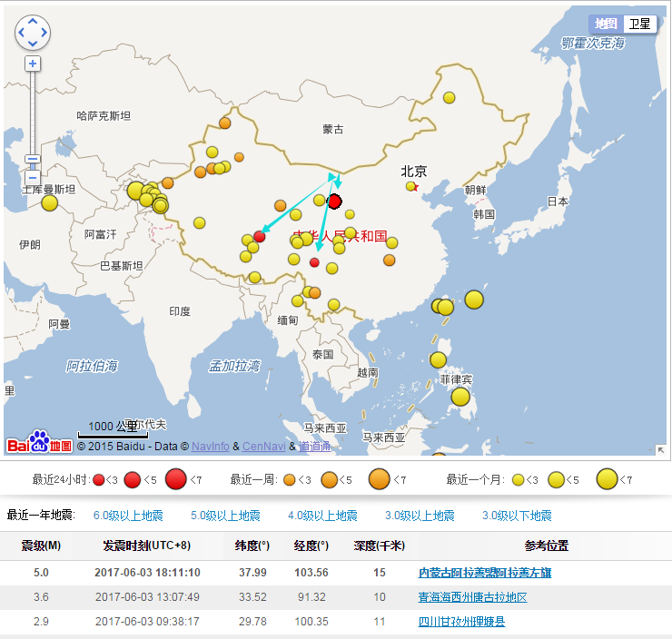The image size is (672, 639).
Task: Toggle the overview map arrow in the map corner
Action: point(661,449)
